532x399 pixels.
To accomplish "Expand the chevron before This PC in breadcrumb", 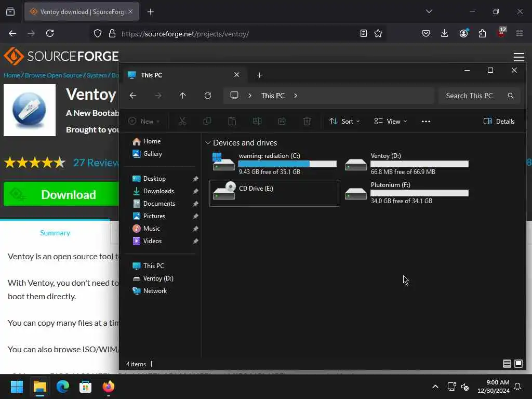I will (250, 96).
